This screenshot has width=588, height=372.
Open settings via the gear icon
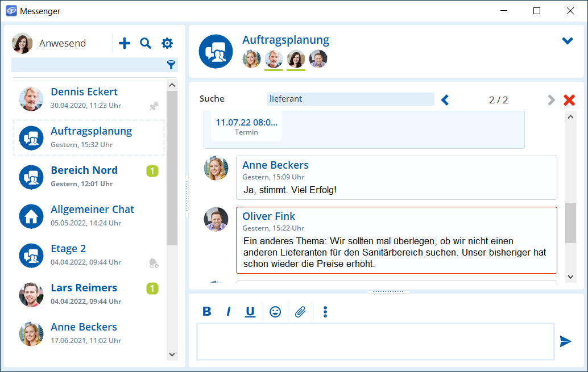[x=167, y=43]
